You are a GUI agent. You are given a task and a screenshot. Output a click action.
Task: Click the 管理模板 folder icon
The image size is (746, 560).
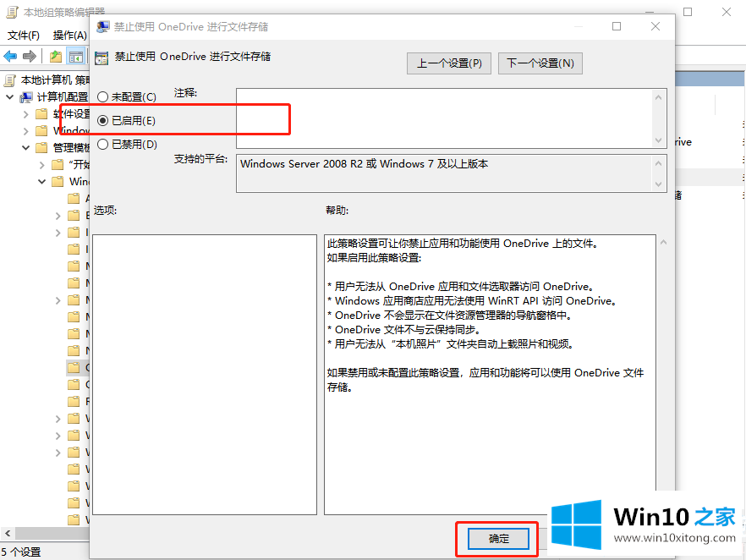point(42,147)
